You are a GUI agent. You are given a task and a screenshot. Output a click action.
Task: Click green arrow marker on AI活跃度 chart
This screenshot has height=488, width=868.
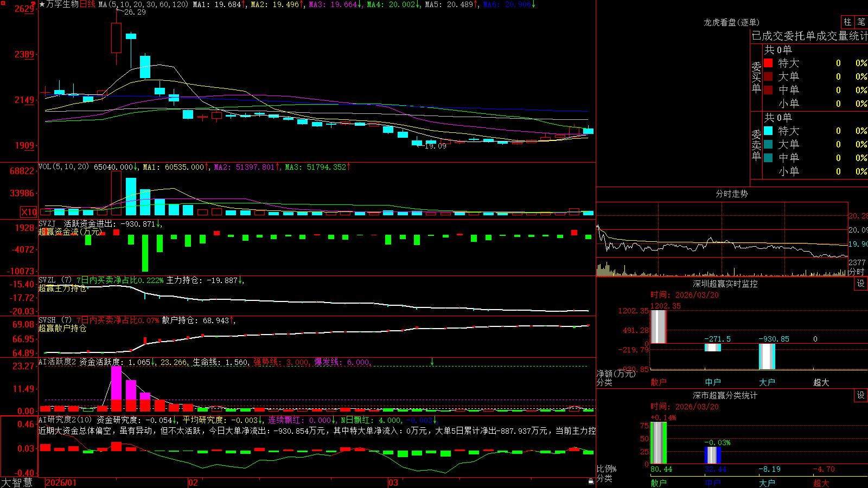pos(432,361)
